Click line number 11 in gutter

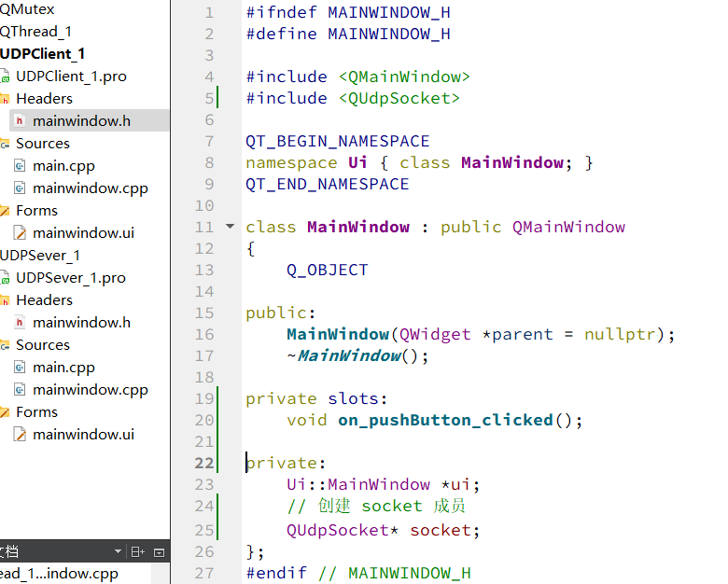pos(204,227)
